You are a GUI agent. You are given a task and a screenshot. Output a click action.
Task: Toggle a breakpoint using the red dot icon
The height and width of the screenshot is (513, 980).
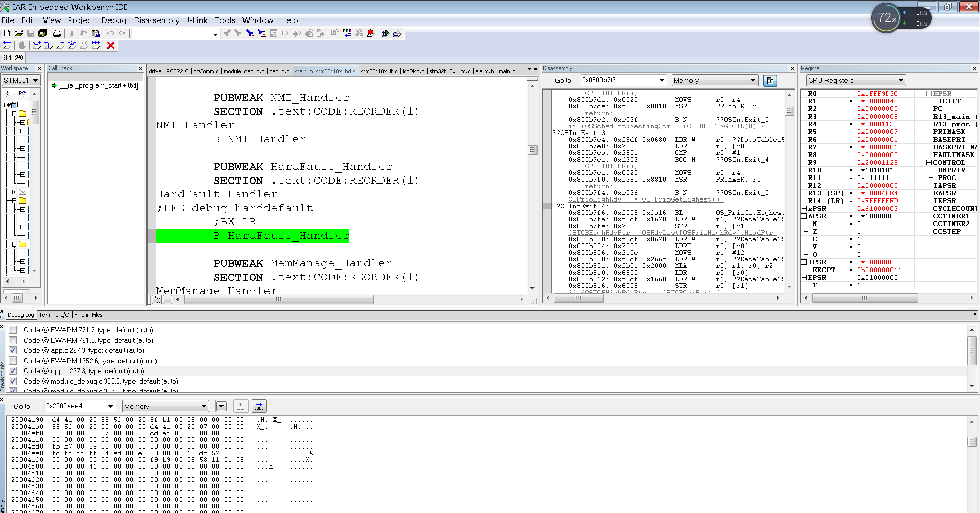point(371,33)
